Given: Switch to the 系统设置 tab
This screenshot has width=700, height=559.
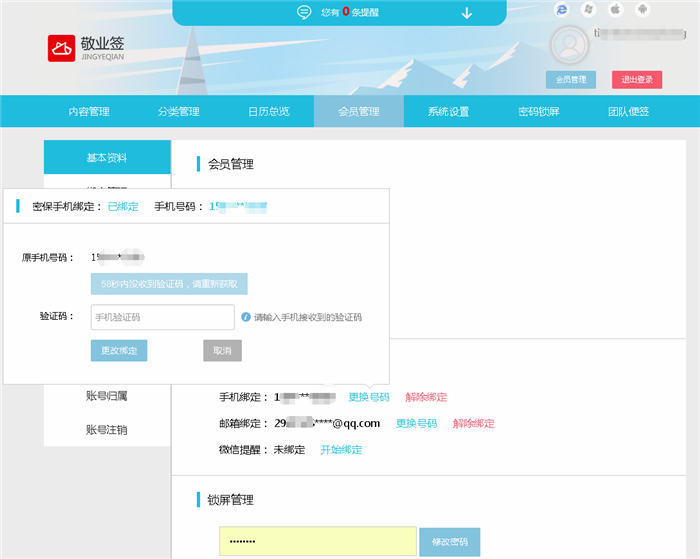Looking at the screenshot, I should (x=448, y=111).
